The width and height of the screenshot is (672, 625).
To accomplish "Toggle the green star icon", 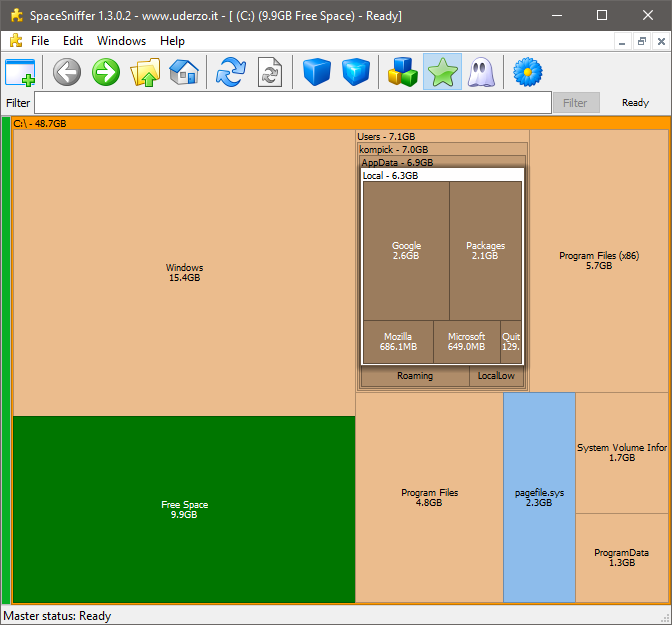I will [442, 72].
